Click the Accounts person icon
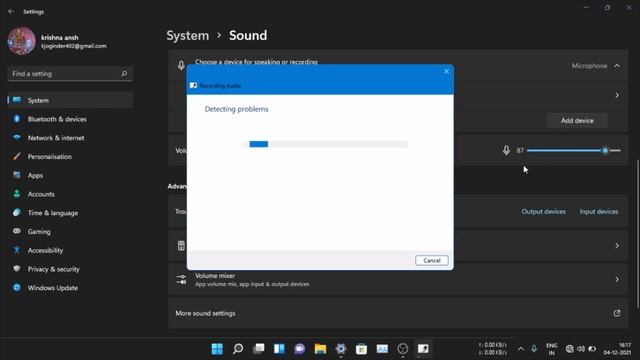Image resolution: width=640 pixels, height=360 pixels. click(17, 194)
